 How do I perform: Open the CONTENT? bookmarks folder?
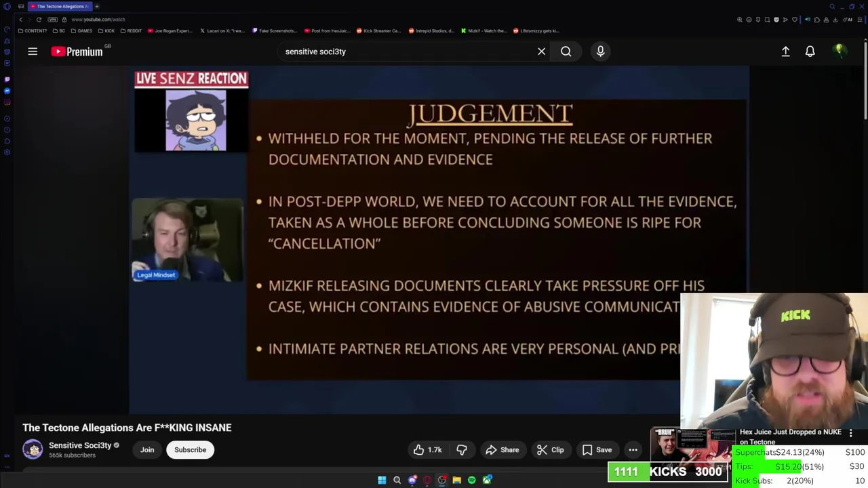33,30
